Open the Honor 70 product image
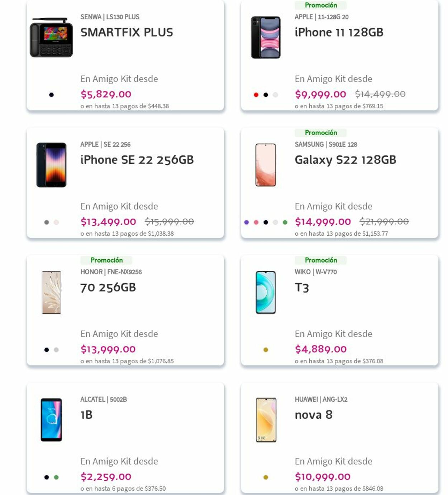This screenshot has height=495, width=448. [x=51, y=293]
